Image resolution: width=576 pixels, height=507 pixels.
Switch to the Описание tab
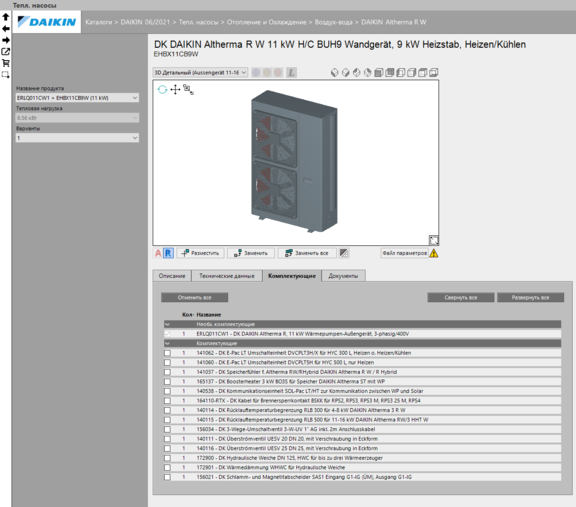(x=172, y=276)
